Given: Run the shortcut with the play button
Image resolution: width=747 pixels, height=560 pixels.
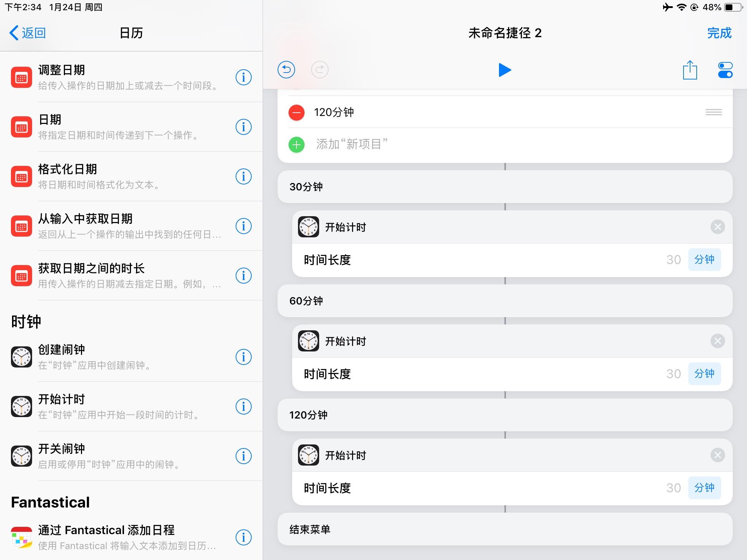Looking at the screenshot, I should (505, 70).
